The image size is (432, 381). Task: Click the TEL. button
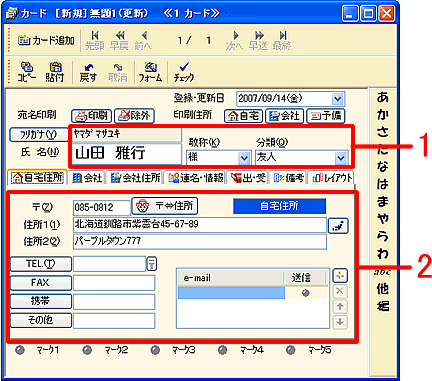point(41,264)
